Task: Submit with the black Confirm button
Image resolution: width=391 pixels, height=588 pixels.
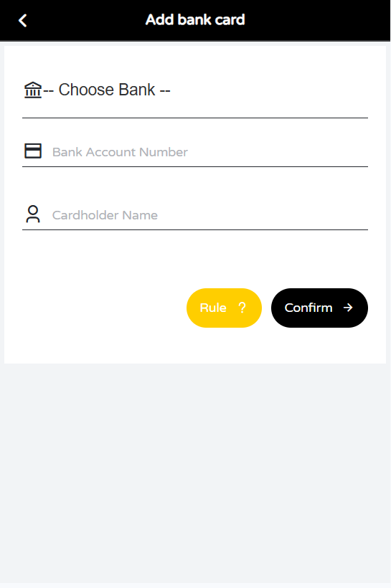Action: coord(319,308)
